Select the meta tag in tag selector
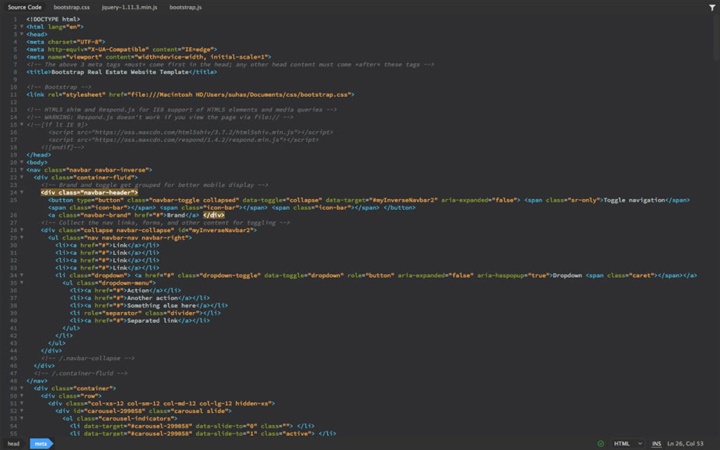The height and width of the screenshot is (450, 720). click(41, 444)
